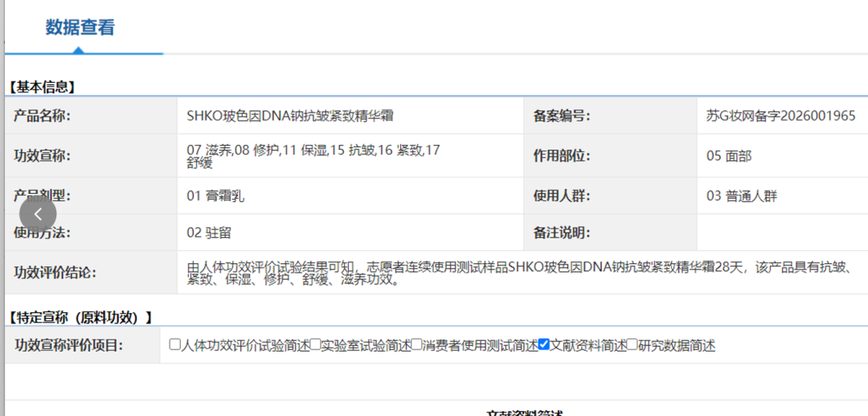Image resolution: width=868 pixels, height=416 pixels.
Task: Click the 功效宣称评价项目 label
Action: pyautogui.click(x=68, y=346)
